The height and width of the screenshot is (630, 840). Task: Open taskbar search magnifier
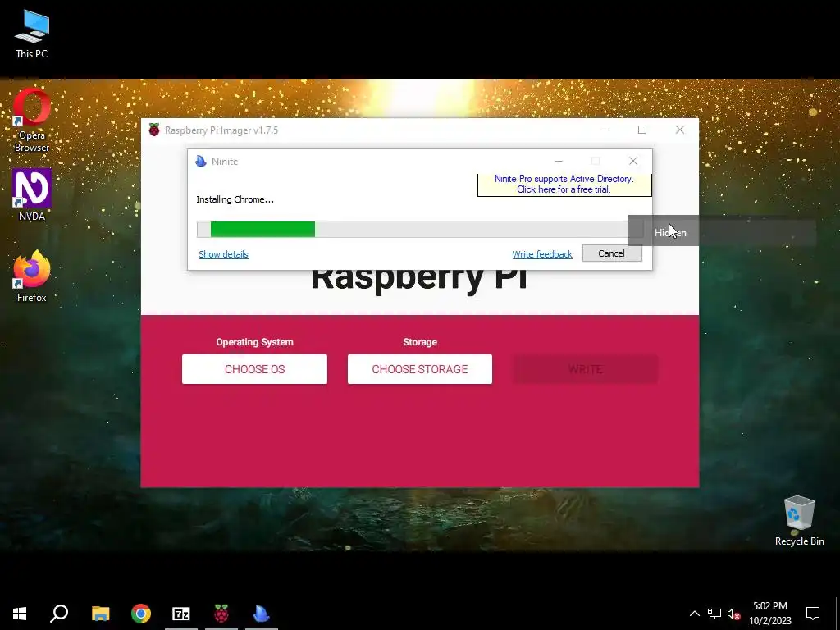pyautogui.click(x=59, y=614)
